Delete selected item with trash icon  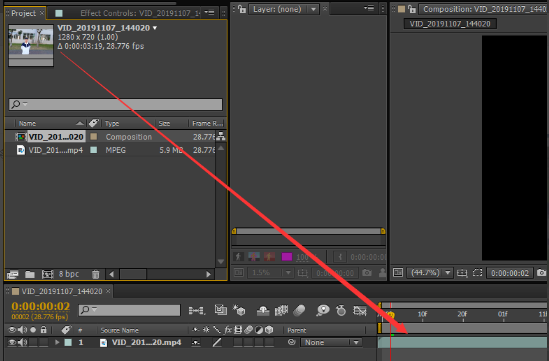(96, 274)
